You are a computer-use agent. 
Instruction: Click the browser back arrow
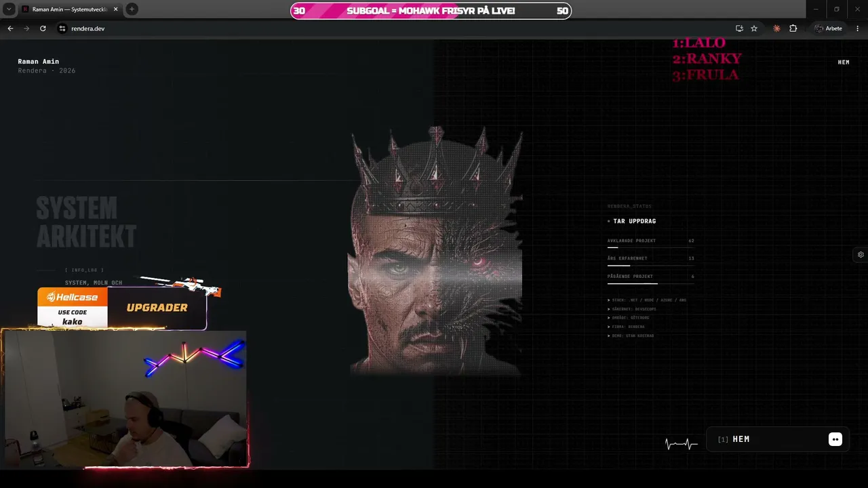[10, 28]
